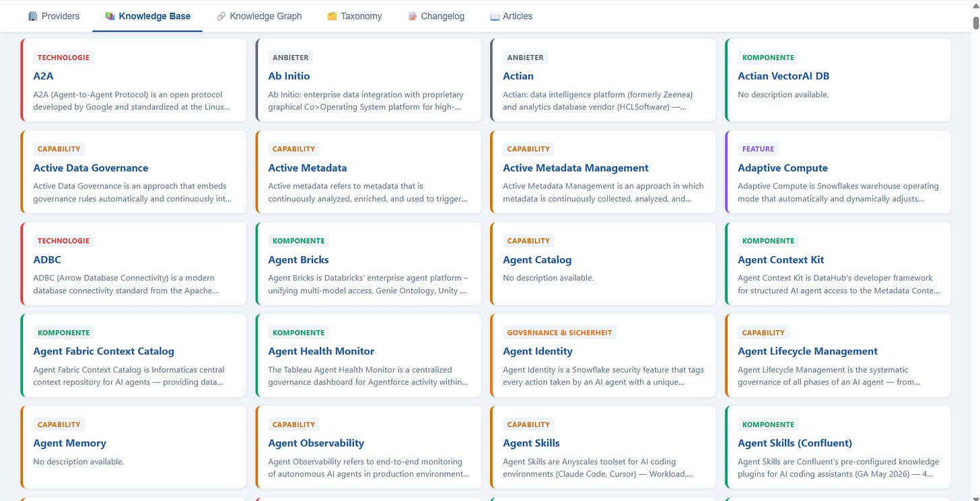This screenshot has width=980, height=501.
Task: Click the vertical scrollbar thumb
Action: [x=976, y=23]
